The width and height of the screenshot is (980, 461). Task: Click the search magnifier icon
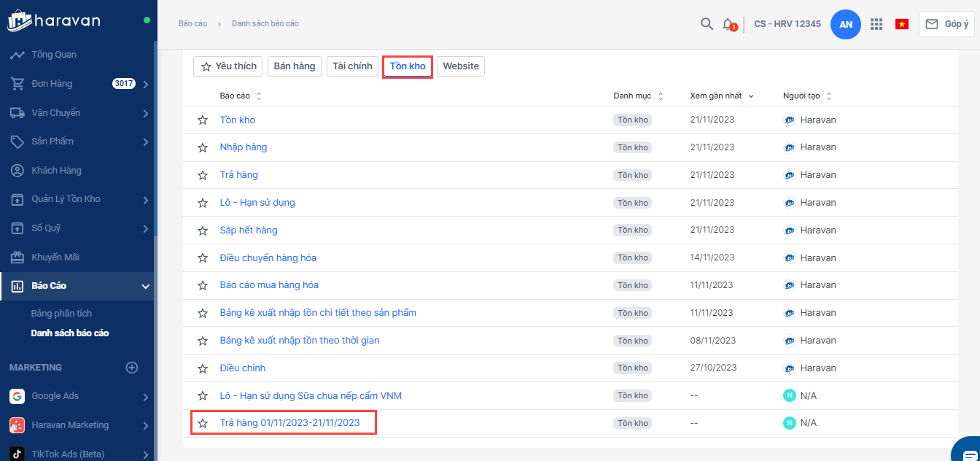pos(707,24)
